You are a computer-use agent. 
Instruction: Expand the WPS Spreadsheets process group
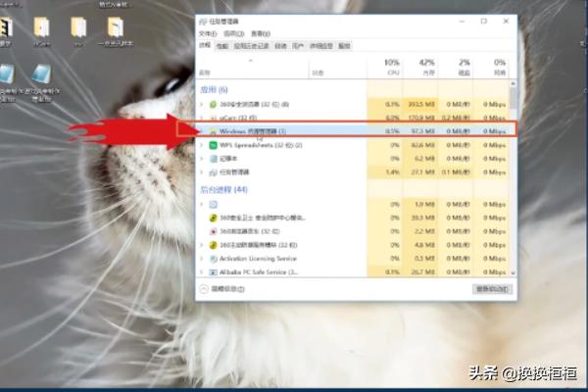pyautogui.click(x=202, y=145)
